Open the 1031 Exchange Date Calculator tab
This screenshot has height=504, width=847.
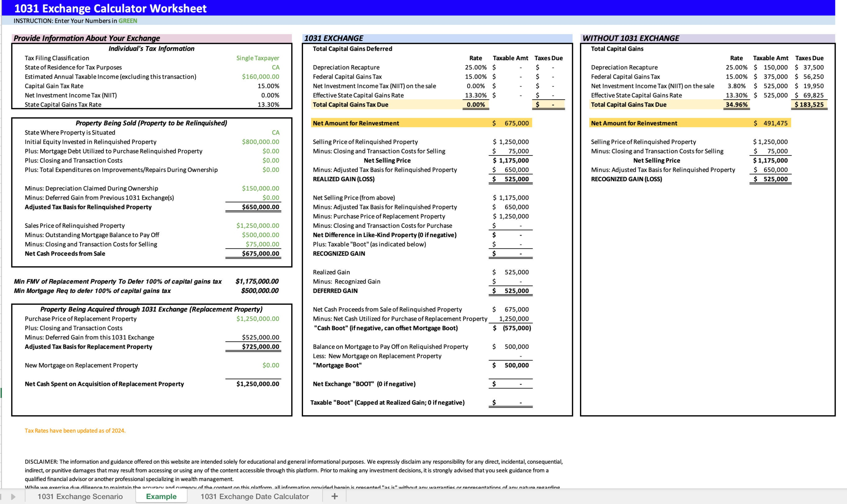[254, 496]
